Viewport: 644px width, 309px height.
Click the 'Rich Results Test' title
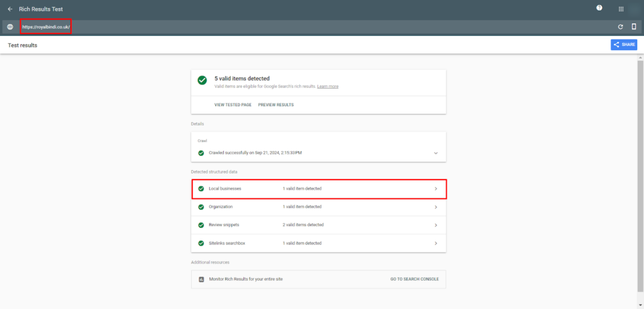pos(41,9)
